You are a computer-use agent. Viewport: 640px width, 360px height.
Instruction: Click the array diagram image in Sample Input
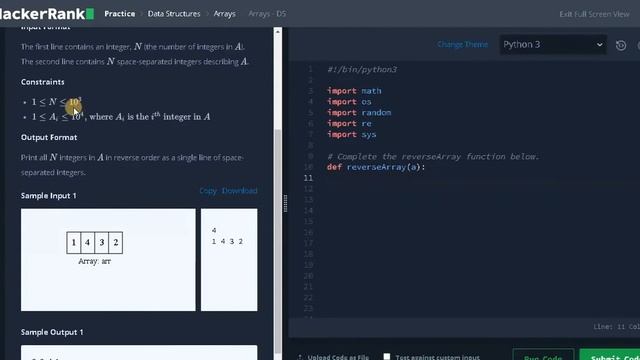(x=108, y=260)
